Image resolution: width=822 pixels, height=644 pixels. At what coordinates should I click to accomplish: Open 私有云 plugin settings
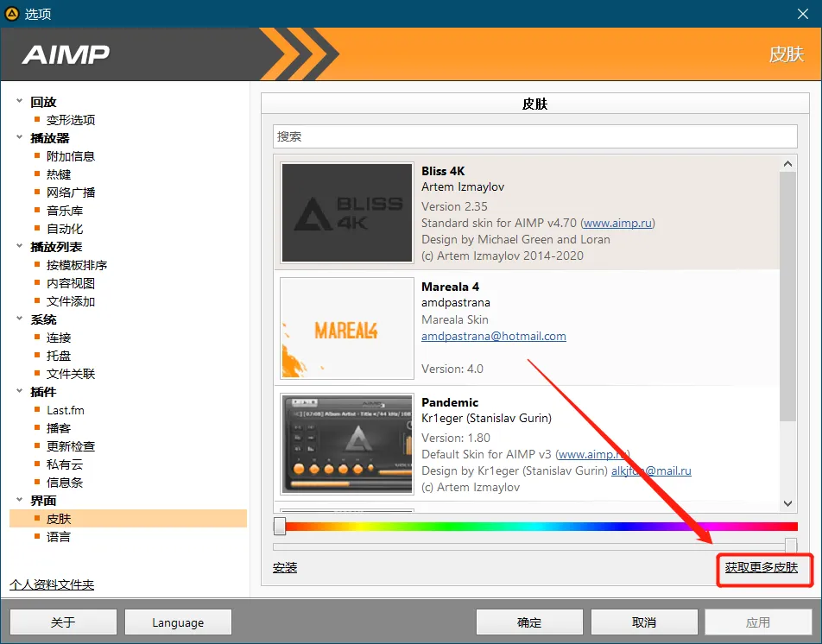65,464
